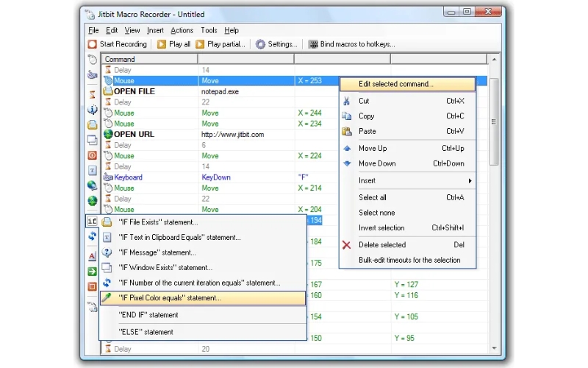Click the 'if' statement sidebar icon
Screen dimensions: 588x368
coord(92,221)
